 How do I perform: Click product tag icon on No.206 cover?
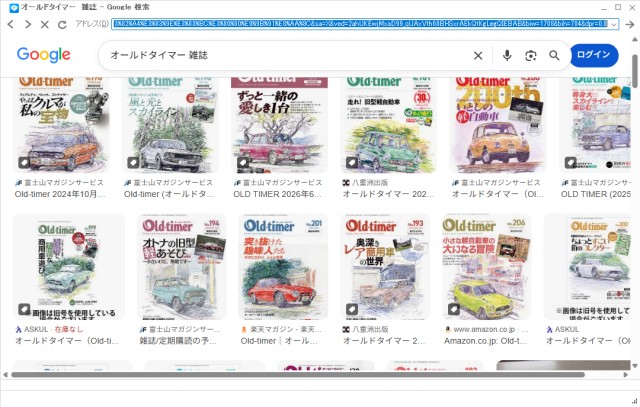[453, 309]
